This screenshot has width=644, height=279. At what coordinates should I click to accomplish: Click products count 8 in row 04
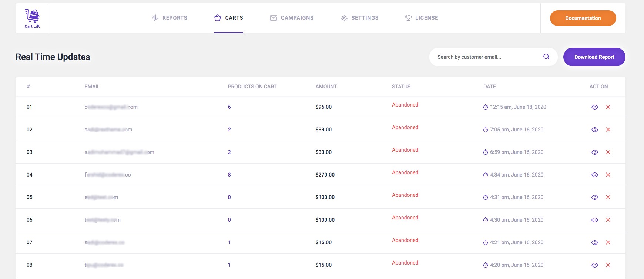pyautogui.click(x=229, y=175)
